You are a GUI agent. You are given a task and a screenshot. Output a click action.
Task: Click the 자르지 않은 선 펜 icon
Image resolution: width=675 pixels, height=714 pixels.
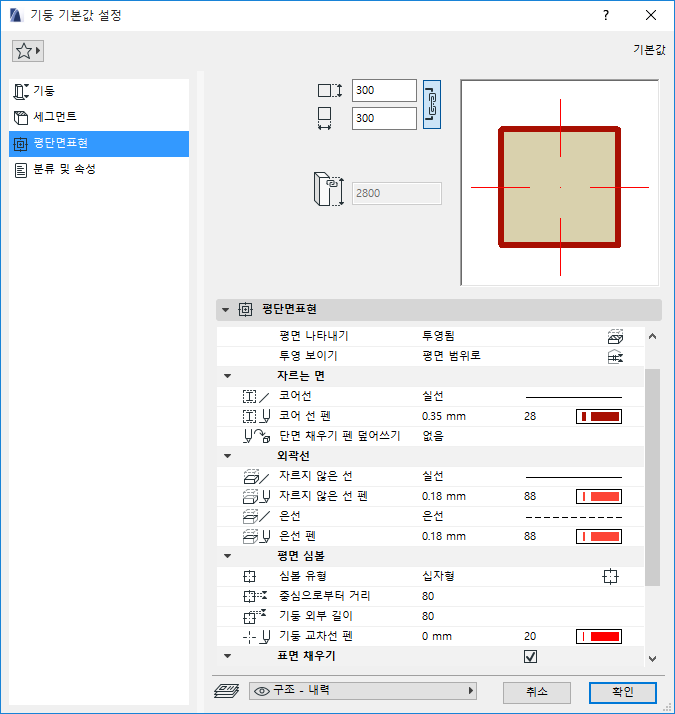pos(257,496)
